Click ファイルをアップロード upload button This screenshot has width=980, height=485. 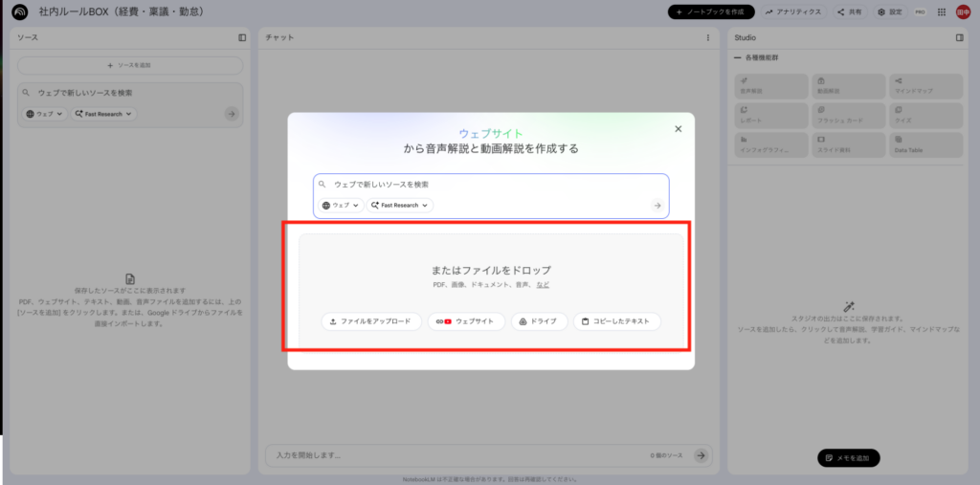pos(371,321)
